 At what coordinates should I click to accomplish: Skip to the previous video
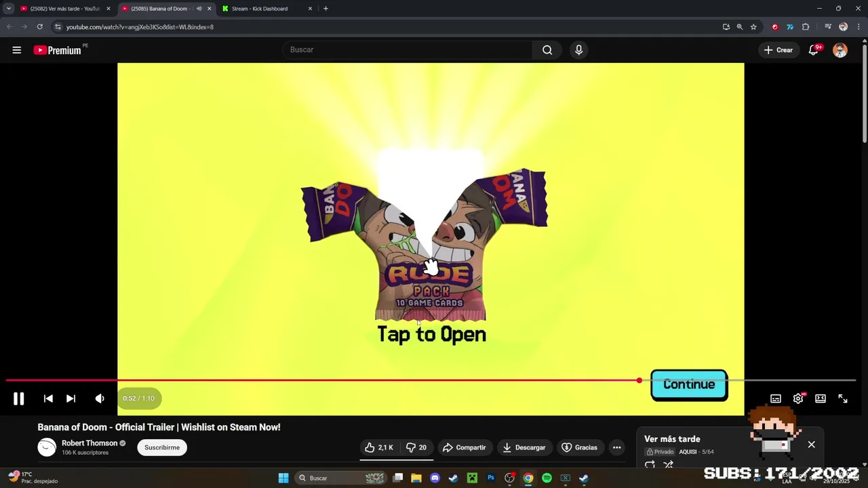(48, 399)
